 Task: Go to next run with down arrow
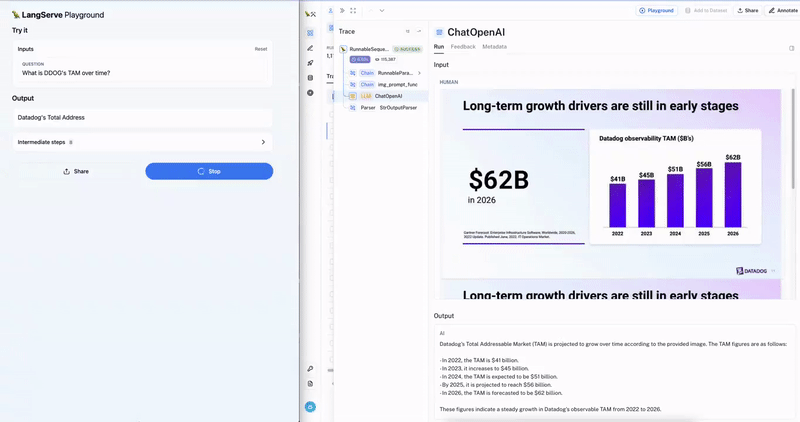point(382,10)
